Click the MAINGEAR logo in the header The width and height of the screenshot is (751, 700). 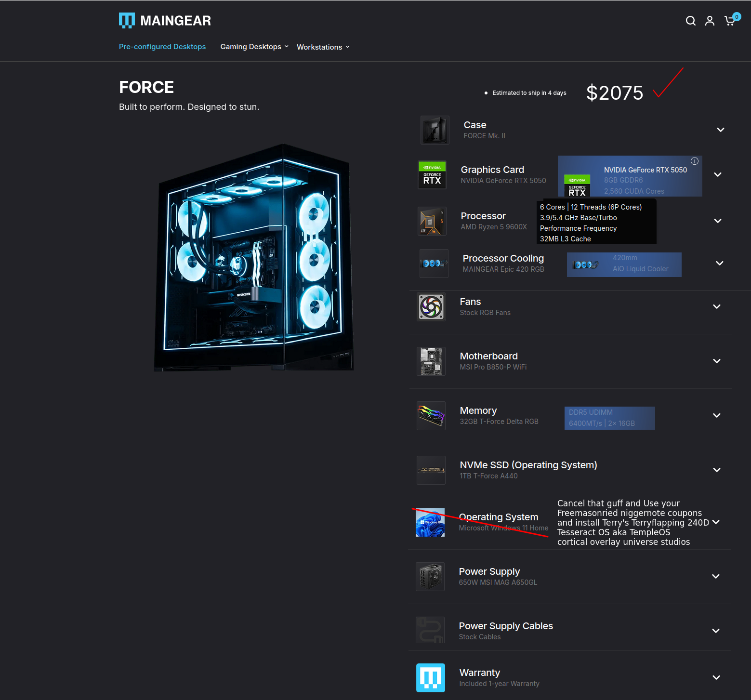(165, 21)
